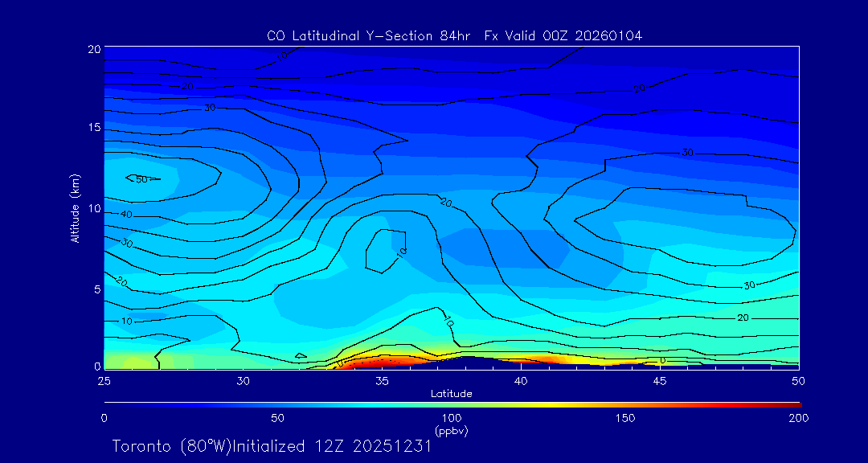
Task: Click altitude axis tick label "20"
Action: pyautogui.click(x=94, y=48)
